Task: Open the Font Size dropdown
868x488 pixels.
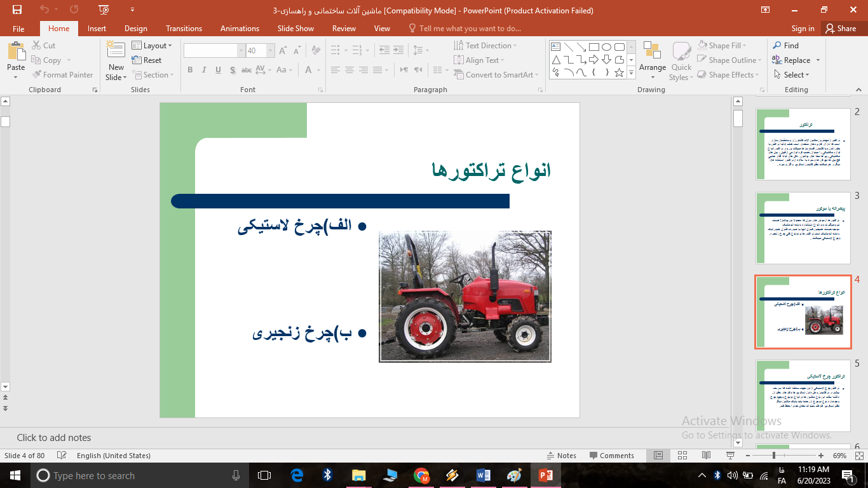Action: point(270,50)
